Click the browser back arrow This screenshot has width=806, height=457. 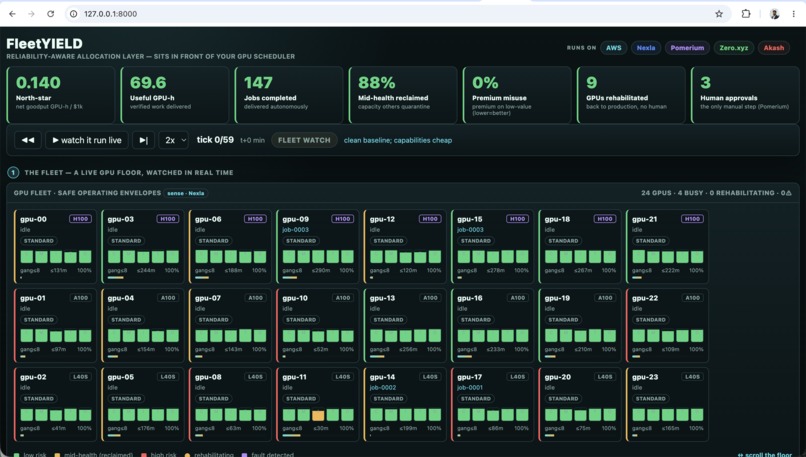[x=12, y=14]
